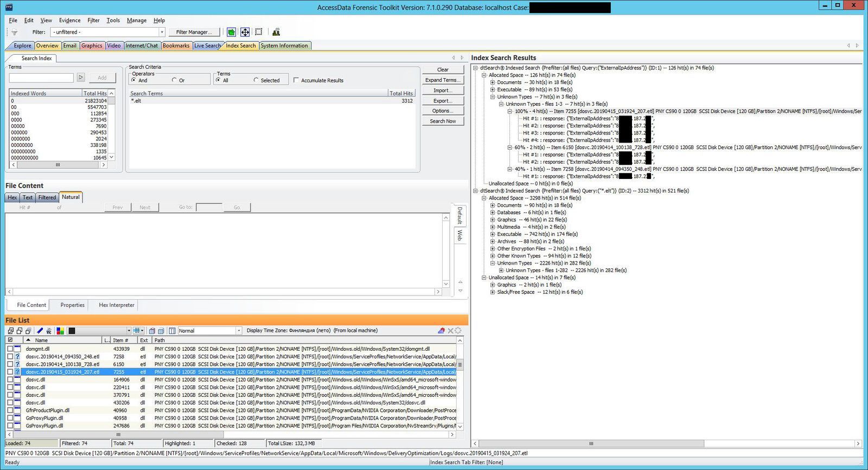Open the unfiltered Filter dropdown
The width and height of the screenshot is (868, 470).
click(x=162, y=32)
